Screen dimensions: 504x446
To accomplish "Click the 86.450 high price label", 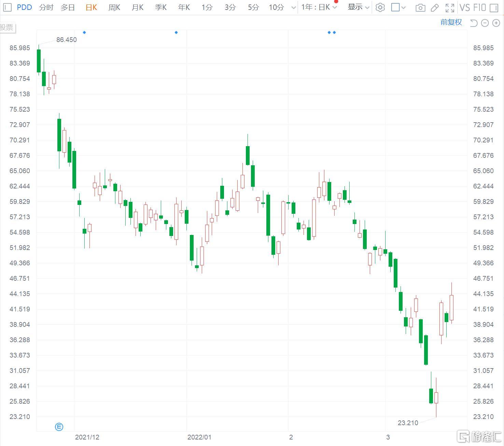I will [67, 40].
